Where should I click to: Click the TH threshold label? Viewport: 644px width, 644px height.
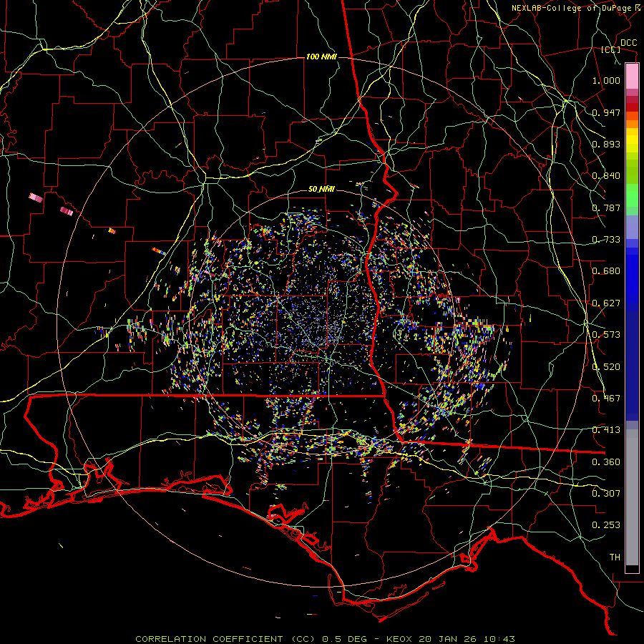(615, 557)
